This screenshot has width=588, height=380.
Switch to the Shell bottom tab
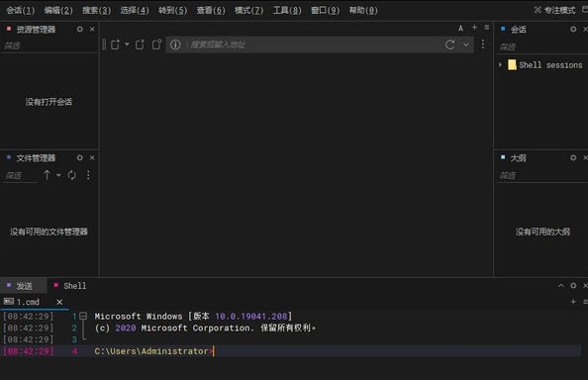pos(70,286)
